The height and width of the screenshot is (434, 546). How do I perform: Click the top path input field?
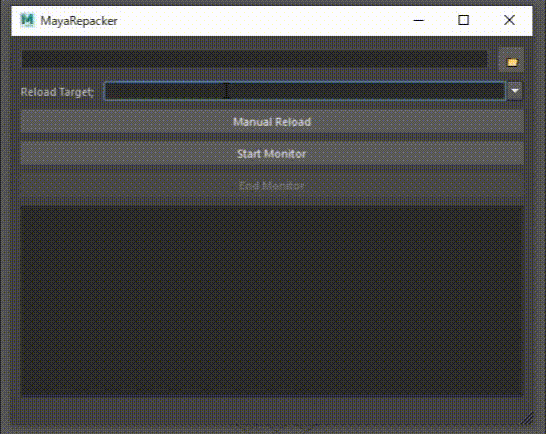pyautogui.click(x=255, y=59)
